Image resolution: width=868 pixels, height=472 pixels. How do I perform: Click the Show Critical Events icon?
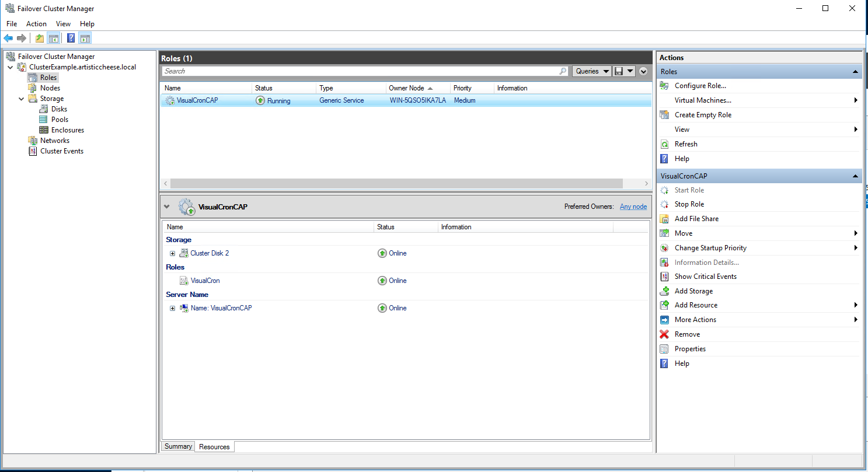click(x=664, y=277)
